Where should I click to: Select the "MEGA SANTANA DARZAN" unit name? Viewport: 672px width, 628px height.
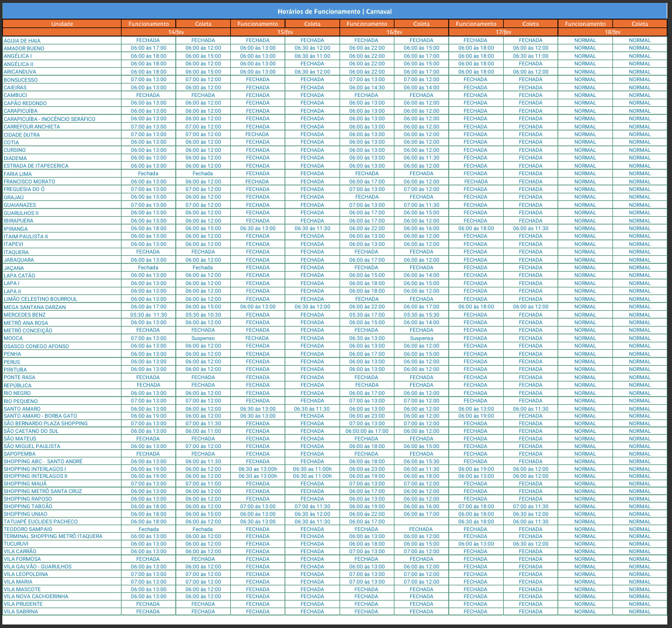40,306
